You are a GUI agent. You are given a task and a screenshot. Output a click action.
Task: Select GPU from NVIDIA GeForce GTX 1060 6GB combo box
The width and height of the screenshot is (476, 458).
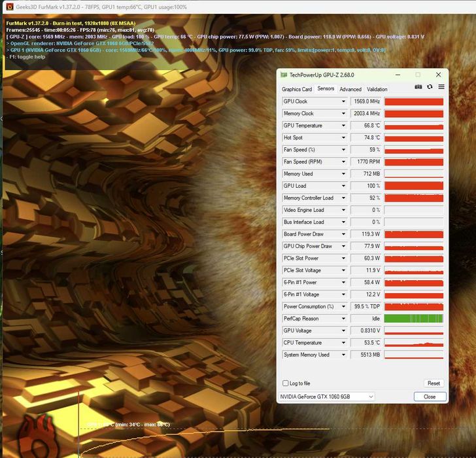point(327,396)
